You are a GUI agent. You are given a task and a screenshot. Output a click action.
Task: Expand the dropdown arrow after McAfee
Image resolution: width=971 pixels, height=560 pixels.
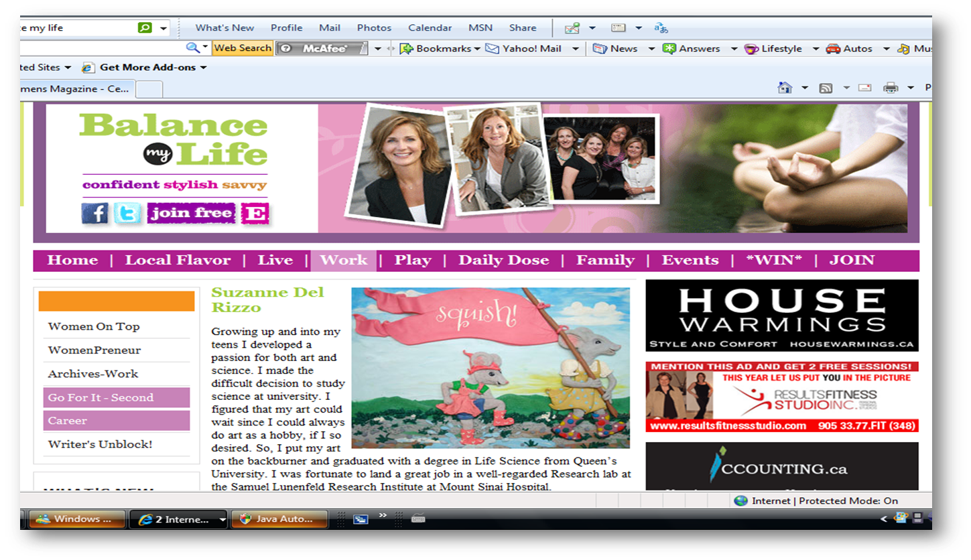[378, 48]
